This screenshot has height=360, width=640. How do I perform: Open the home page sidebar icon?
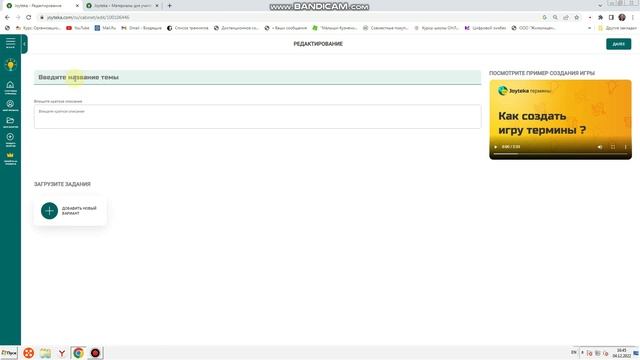coord(10,87)
